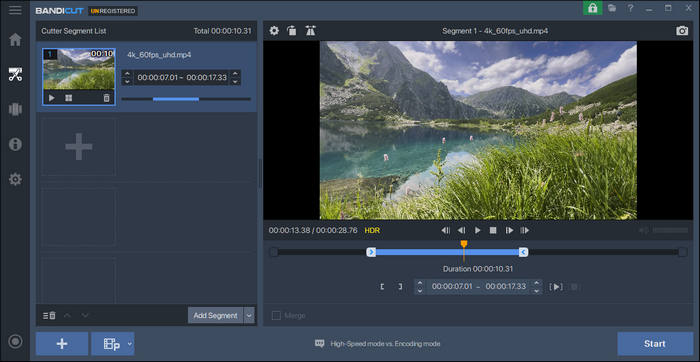Click the 00:00:07.01 field below the timeline
This screenshot has width=700, height=362.
[x=452, y=287]
